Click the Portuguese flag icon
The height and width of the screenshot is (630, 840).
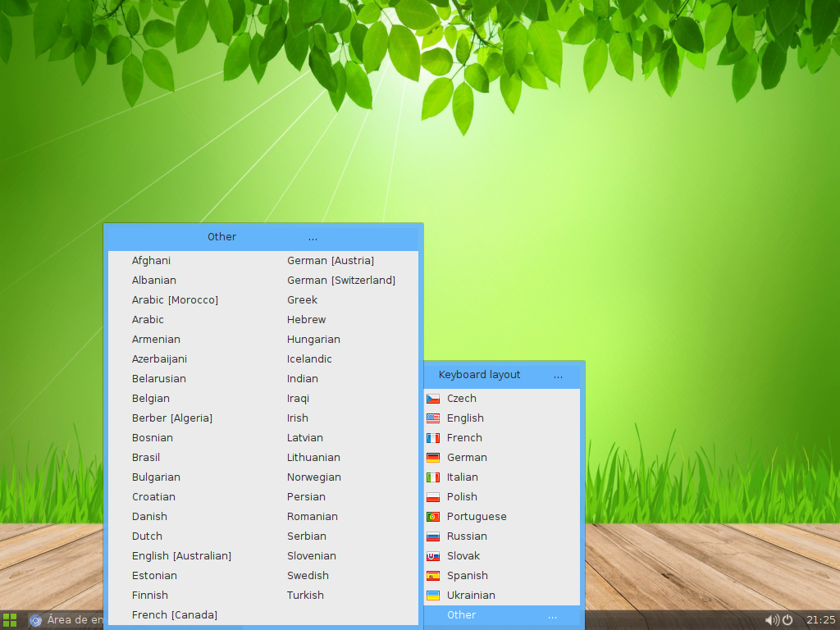[433, 517]
